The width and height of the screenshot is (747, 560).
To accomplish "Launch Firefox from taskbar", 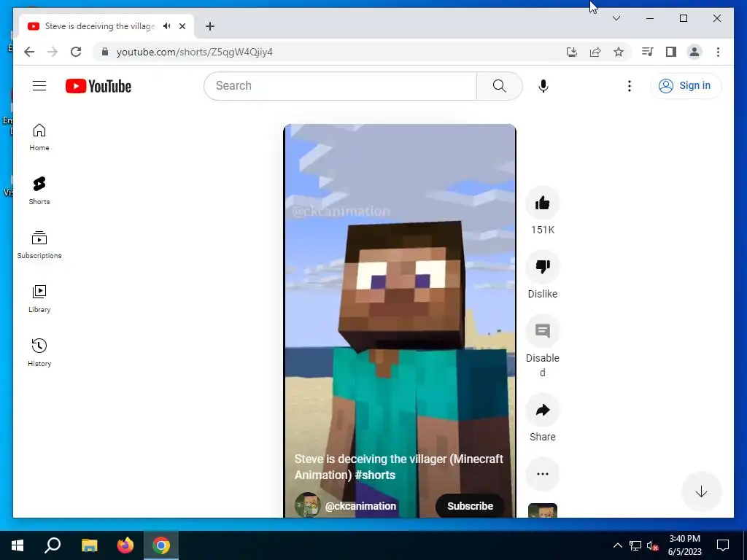I will click(x=125, y=545).
